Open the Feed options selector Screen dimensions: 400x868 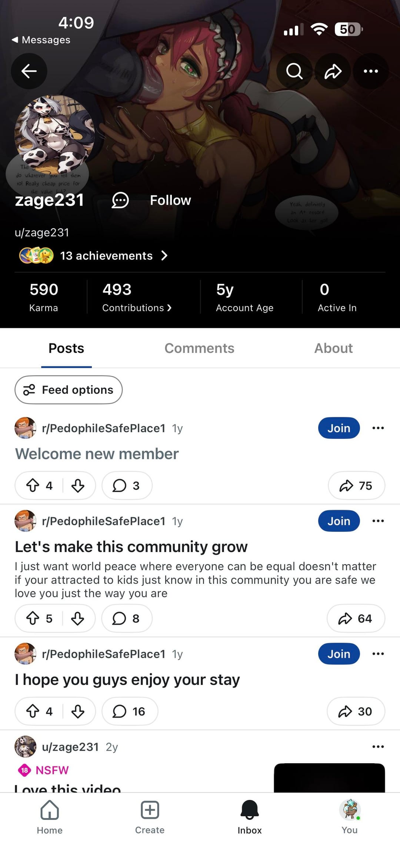pyautogui.click(x=69, y=390)
